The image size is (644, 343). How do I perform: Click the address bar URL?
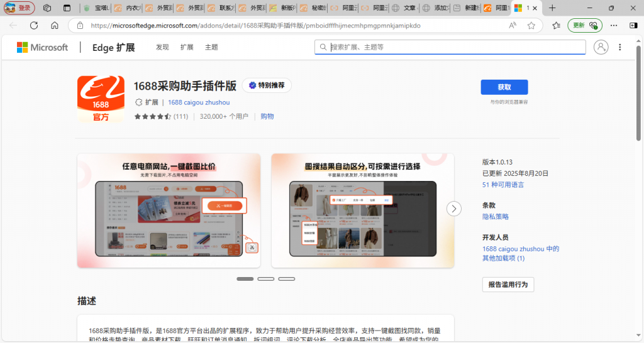(x=255, y=25)
